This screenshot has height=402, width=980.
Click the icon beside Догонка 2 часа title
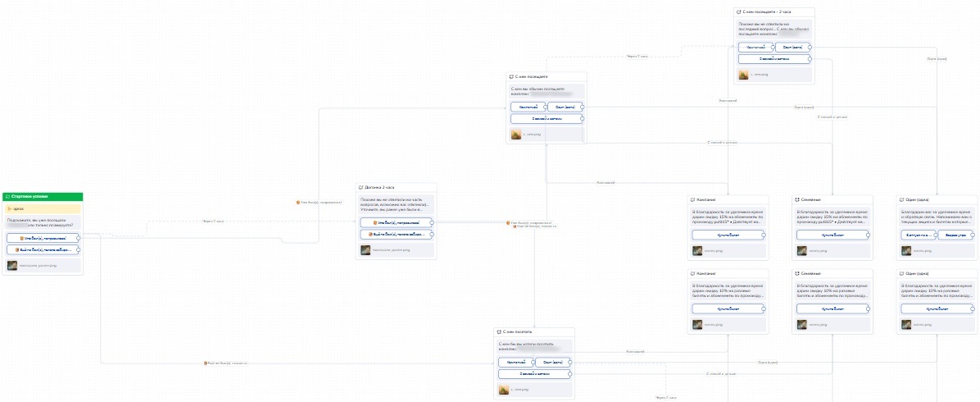coord(361,187)
